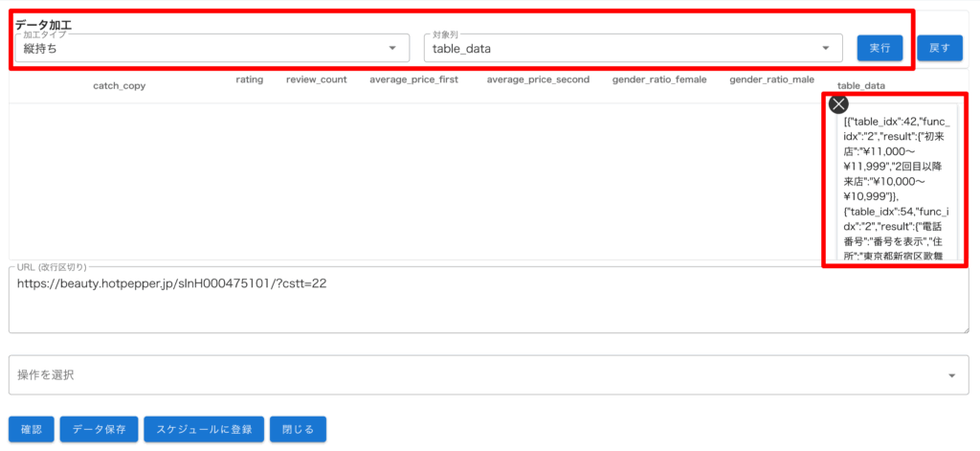The width and height of the screenshot is (980, 451).
Task: Select the gender_ratio_male column header
Action: coord(771,79)
